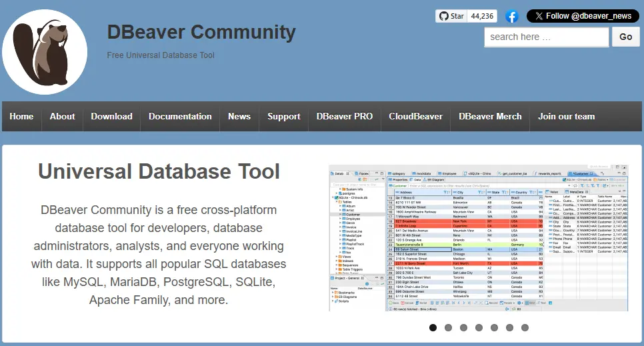The height and width of the screenshot is (346, 644).
Task: Go to the Download page
Action: coord(112,116)
